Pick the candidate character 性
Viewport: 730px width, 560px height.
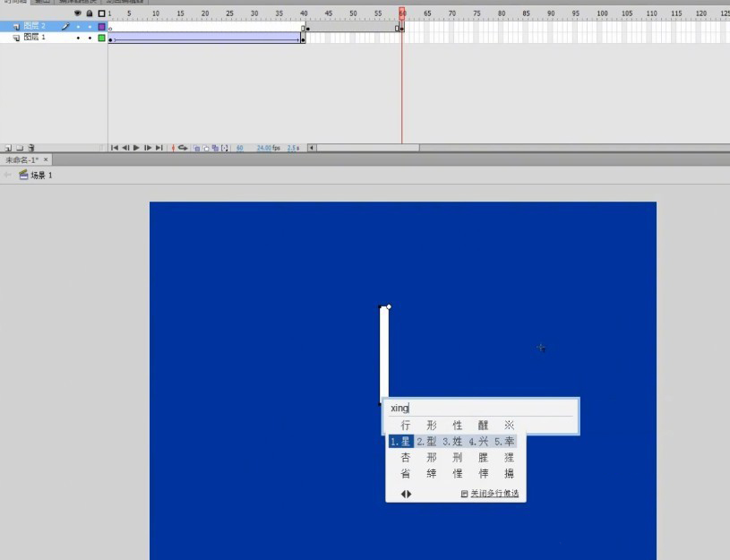(x=458, y=426)
